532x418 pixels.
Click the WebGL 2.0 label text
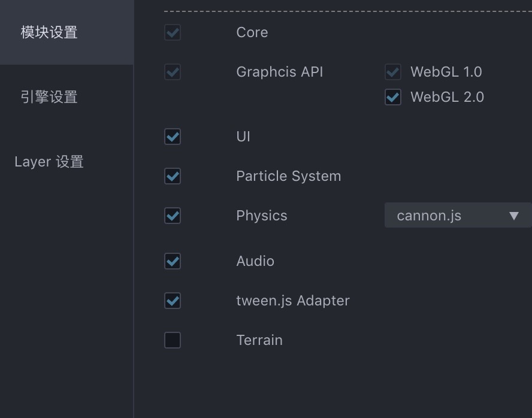tap(447, 97)
